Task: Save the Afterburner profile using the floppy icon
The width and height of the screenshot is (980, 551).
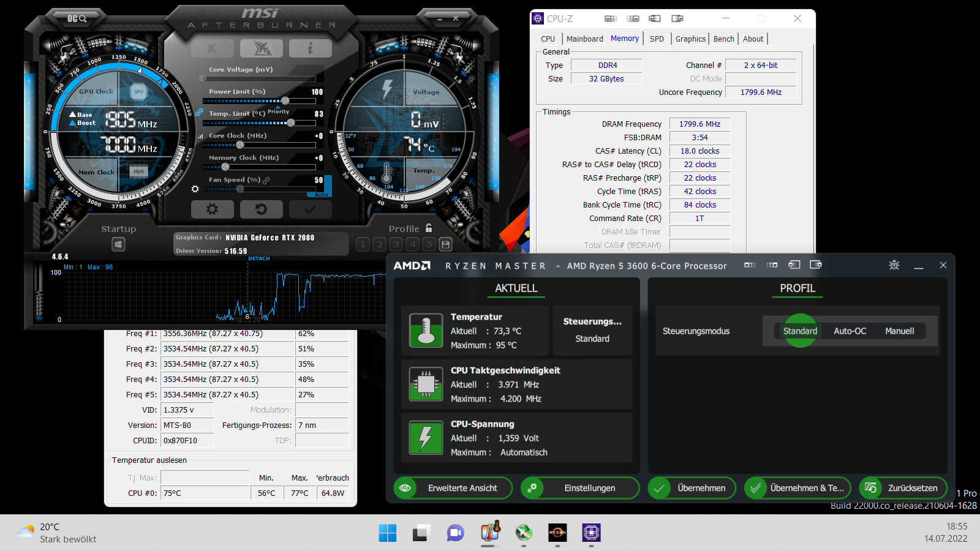Action: tap(446, 245)
